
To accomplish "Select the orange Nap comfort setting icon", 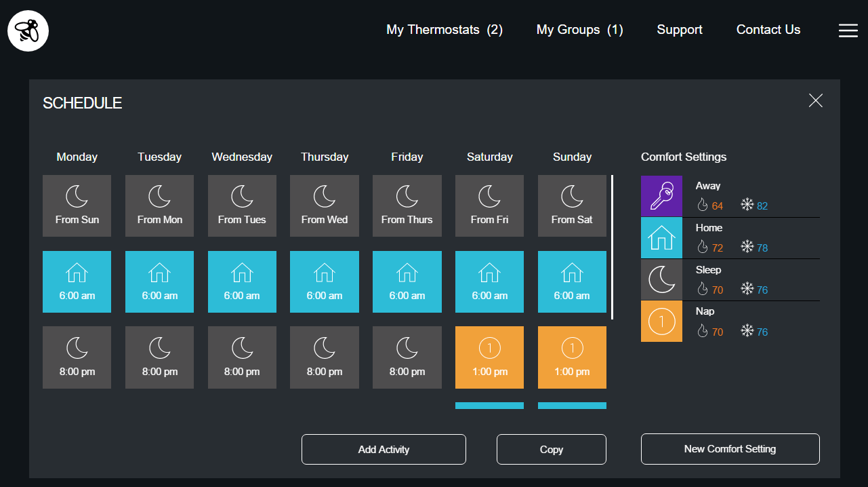I will coord(661,322).
